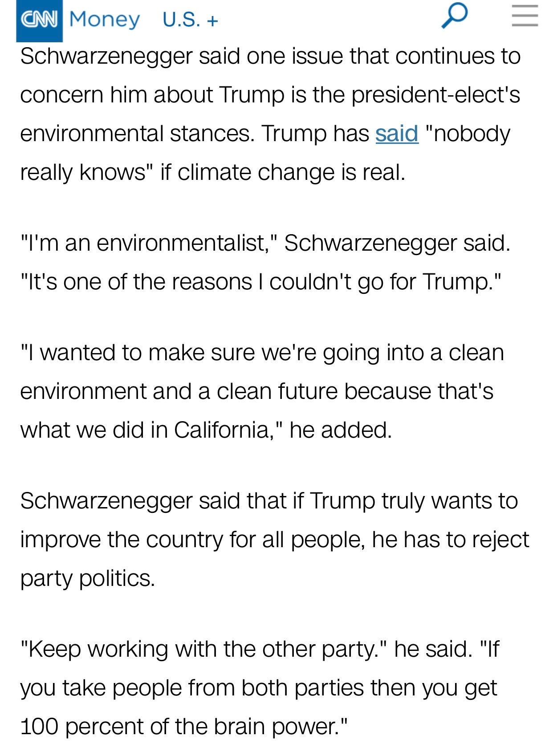549x756 pixels.
Task: Expand the U.S. edition selector
Action: 190,20
